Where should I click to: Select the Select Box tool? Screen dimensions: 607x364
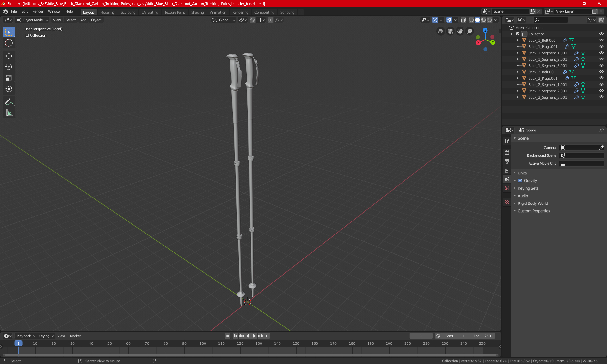coord(9,32)
